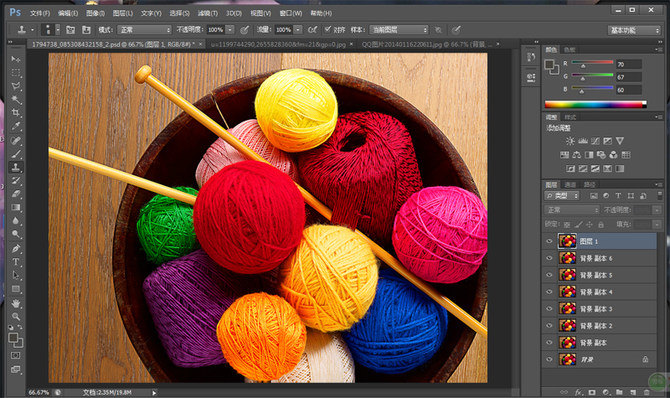Add Color Balance adjustment
This screenshot has width=670, height=398.
pyautogui.click(x=576, y=155)
